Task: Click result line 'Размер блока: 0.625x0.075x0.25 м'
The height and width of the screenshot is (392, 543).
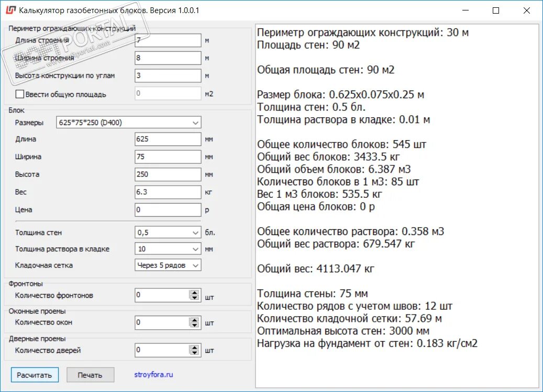Action: point(340,94)
